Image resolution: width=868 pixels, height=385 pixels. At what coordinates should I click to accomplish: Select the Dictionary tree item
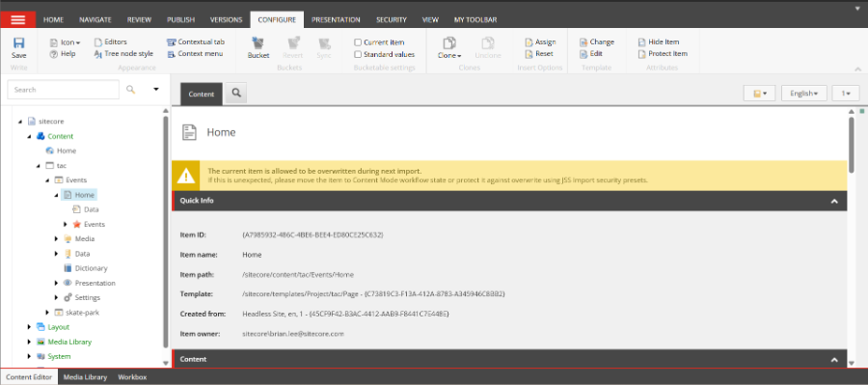coord(85,268)
